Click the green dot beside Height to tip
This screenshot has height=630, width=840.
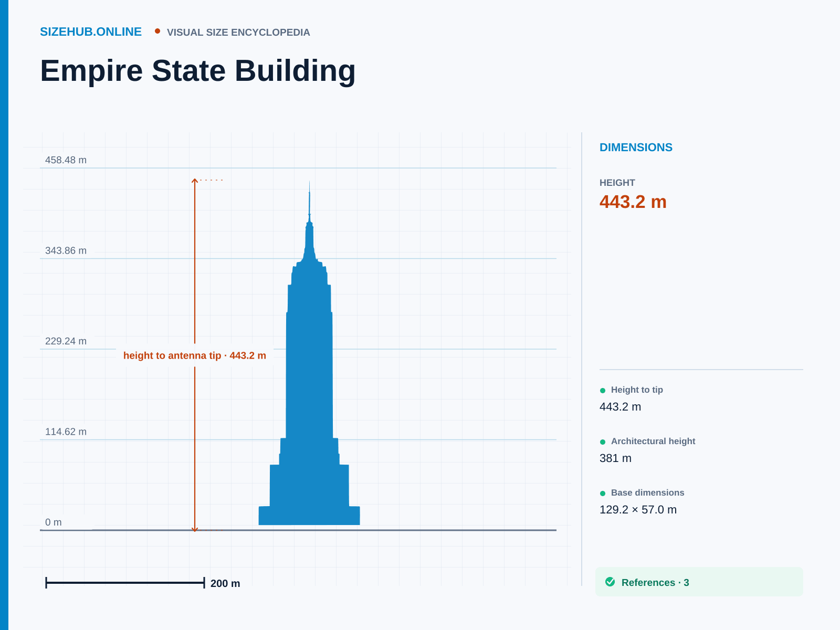click(603, 390)
